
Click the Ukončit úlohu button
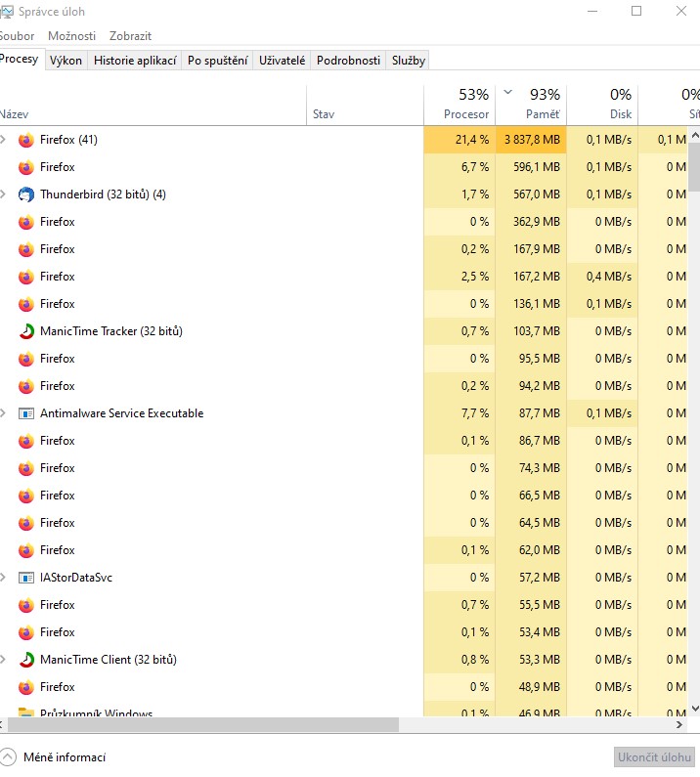(654, 757)
